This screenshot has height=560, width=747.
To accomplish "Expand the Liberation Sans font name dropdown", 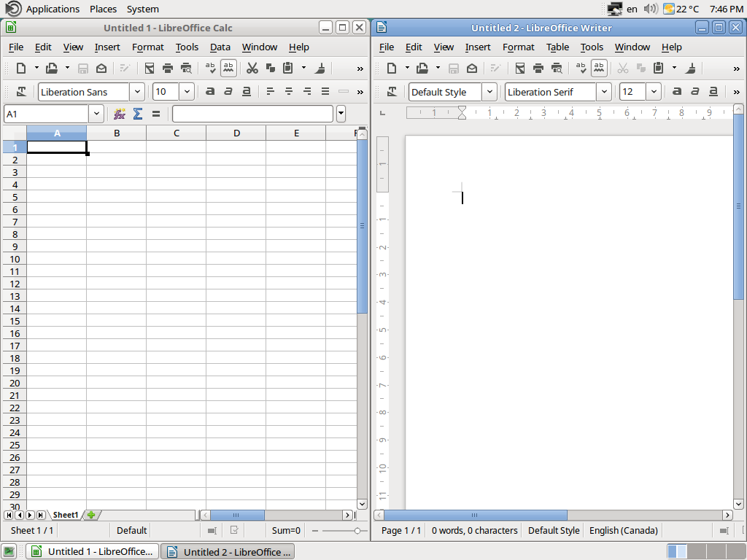I will tap(137, 91).
